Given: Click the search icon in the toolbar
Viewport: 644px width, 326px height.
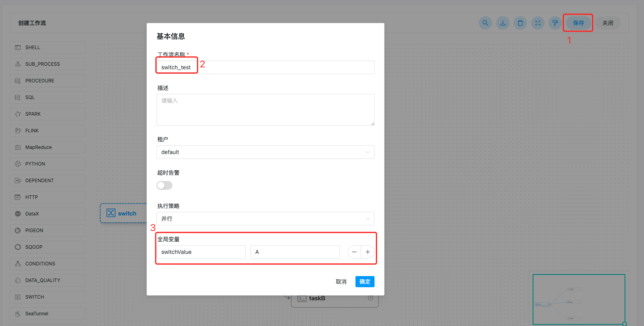Looking at the screenshot, I should click(x=485, y=23).
